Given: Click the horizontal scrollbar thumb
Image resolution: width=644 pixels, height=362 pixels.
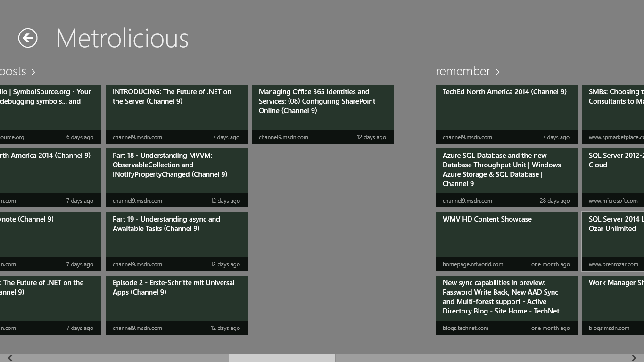Looking at the screenshot, I should pos(282,358).
